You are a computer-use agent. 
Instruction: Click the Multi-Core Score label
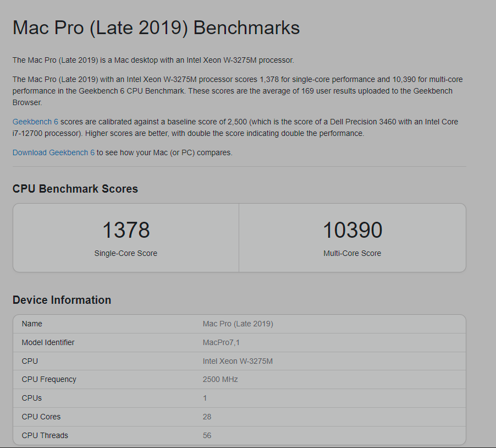(352, 253)
